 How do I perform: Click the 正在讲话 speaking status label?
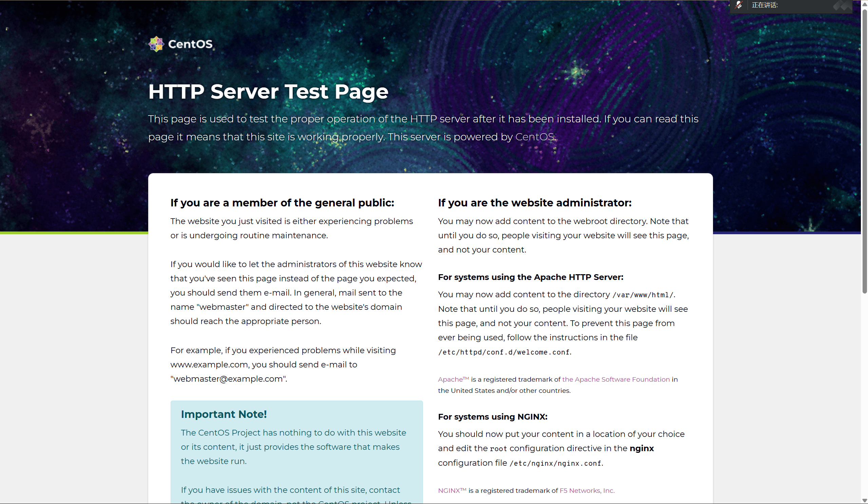[764, 5]
